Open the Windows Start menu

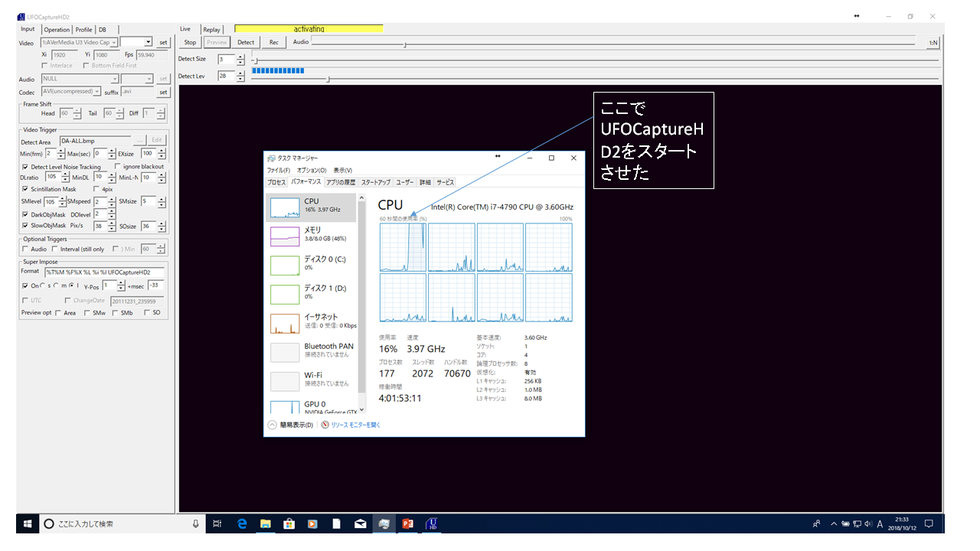pos(27,523)
